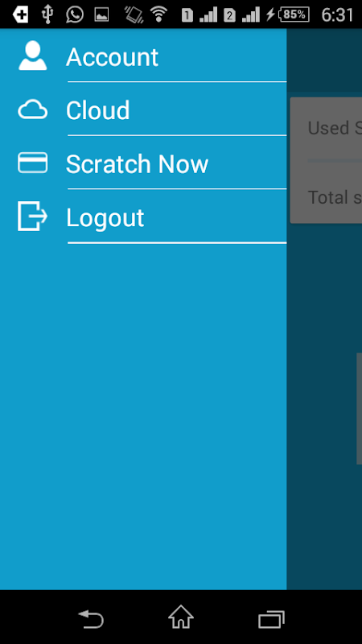This screenshot has height=644, width=362.
Task: Tap the screen rotation status icon
Action: point(134,14)
